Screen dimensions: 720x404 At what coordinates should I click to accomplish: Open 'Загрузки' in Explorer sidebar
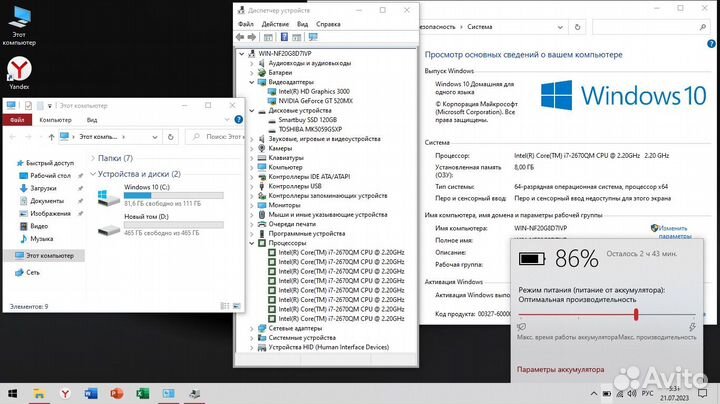(43, 188)
